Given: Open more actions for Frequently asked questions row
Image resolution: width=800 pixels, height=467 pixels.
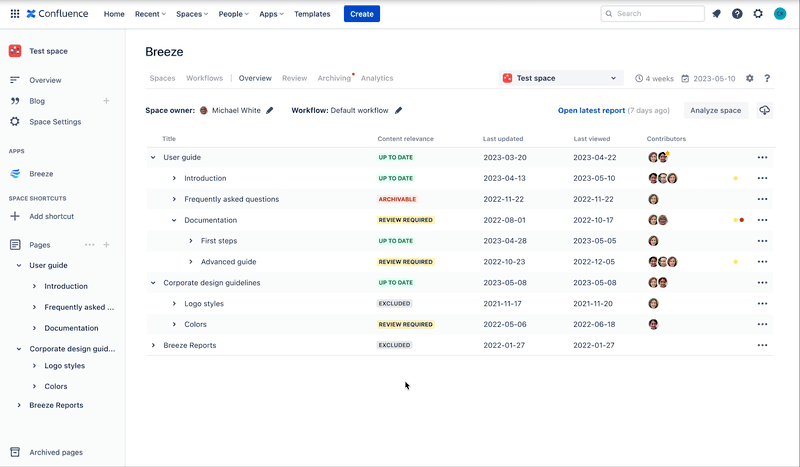Looking at the screenshot, I should (762, 199).
